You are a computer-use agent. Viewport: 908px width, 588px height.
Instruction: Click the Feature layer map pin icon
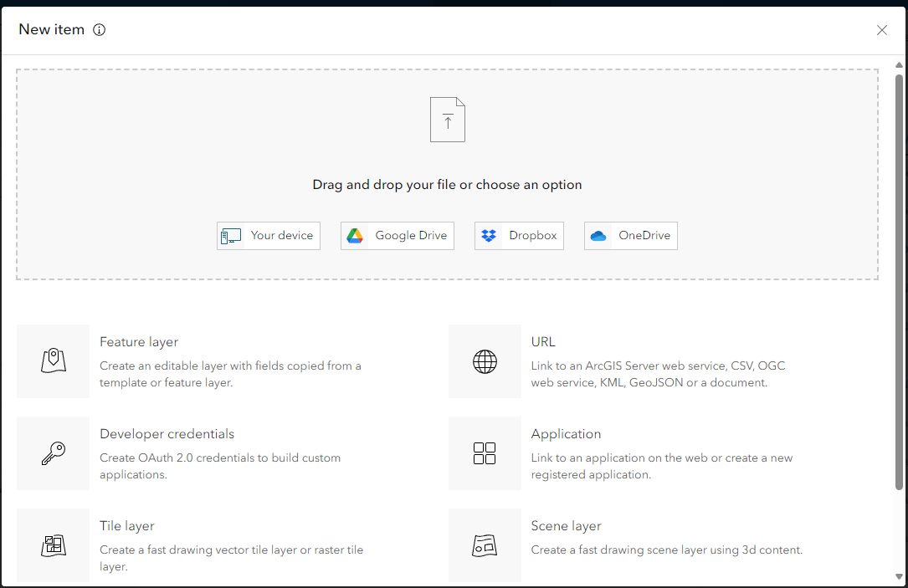click(53, 361)
